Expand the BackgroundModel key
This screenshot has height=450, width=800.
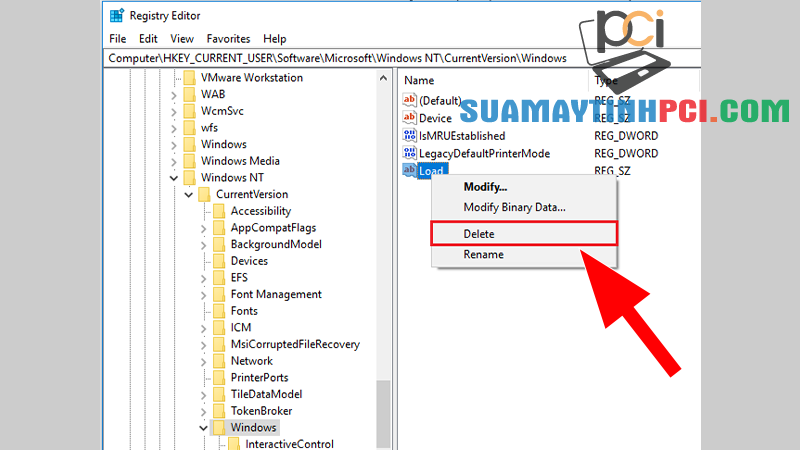(x=203, y=245)
